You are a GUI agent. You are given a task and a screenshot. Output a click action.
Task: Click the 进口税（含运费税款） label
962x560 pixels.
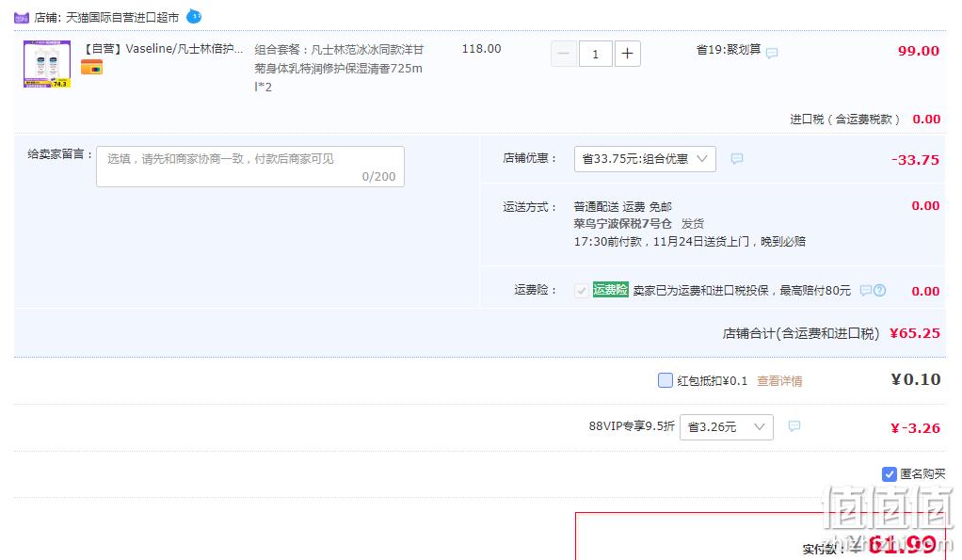[x=845, y=119]
